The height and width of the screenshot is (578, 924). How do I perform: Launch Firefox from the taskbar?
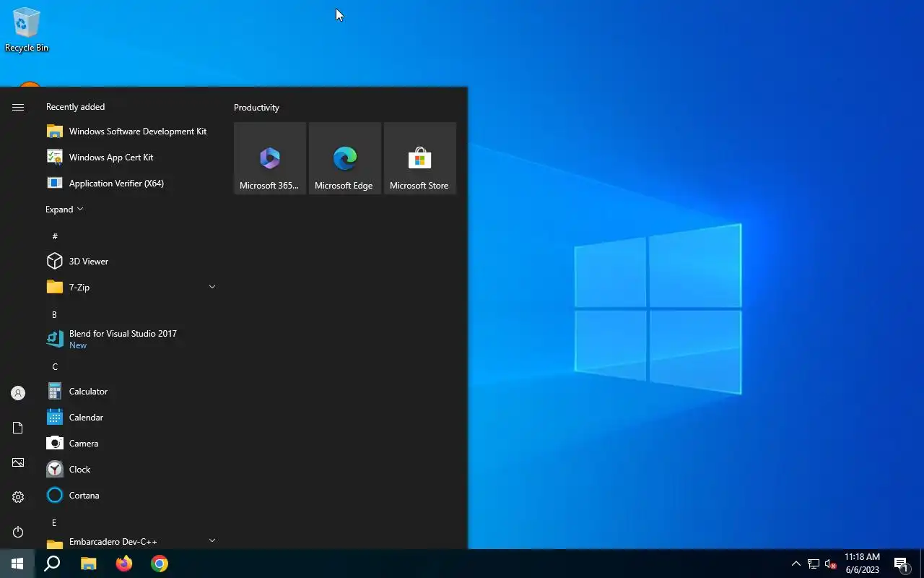coord(124,564)
